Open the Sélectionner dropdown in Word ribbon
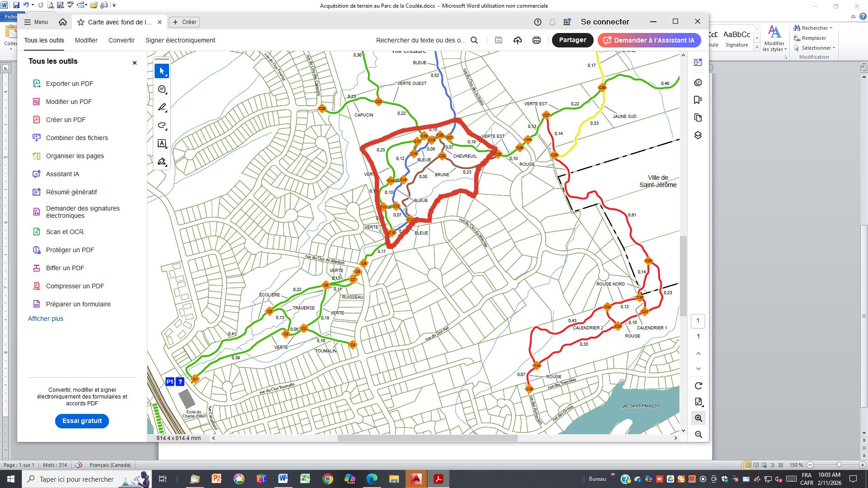Screen dimensions: 868x488 (x=833, y=48)
